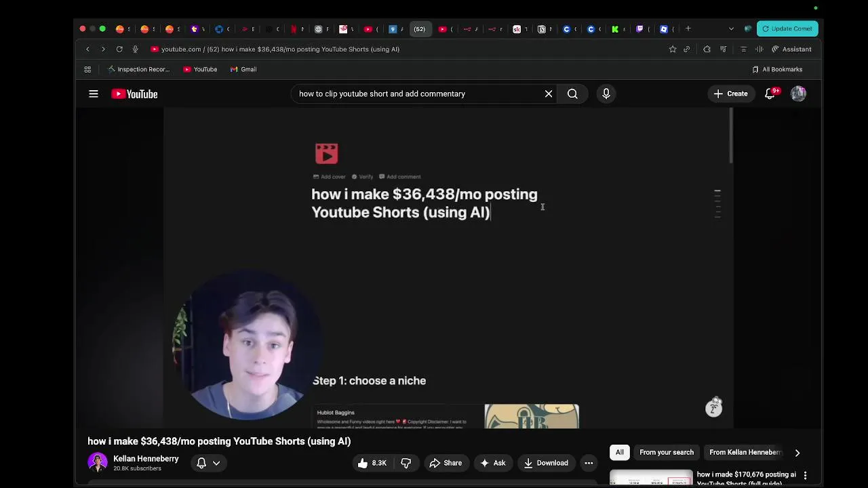Show more filter chips with the arrow
868x488 pixels.
coord(797,452)
